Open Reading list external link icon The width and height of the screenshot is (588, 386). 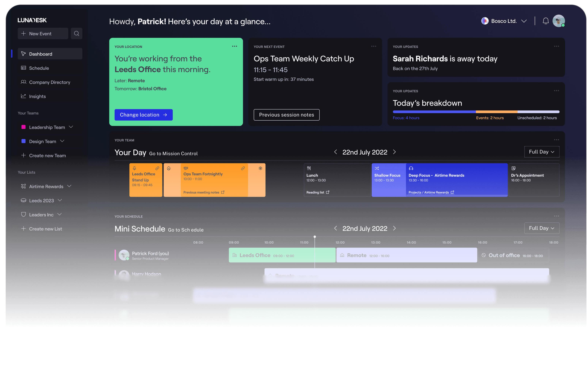click(328, 192)
